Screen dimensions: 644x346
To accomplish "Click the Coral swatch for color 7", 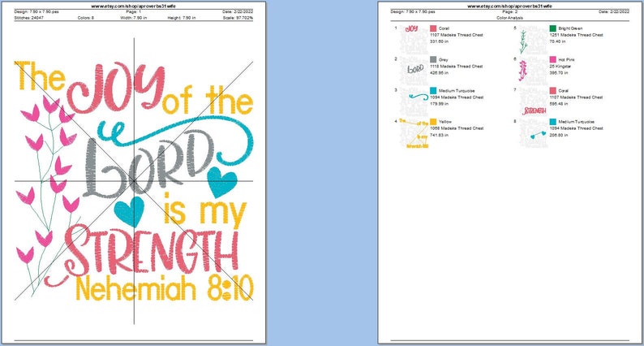I will tap(553, 90).
